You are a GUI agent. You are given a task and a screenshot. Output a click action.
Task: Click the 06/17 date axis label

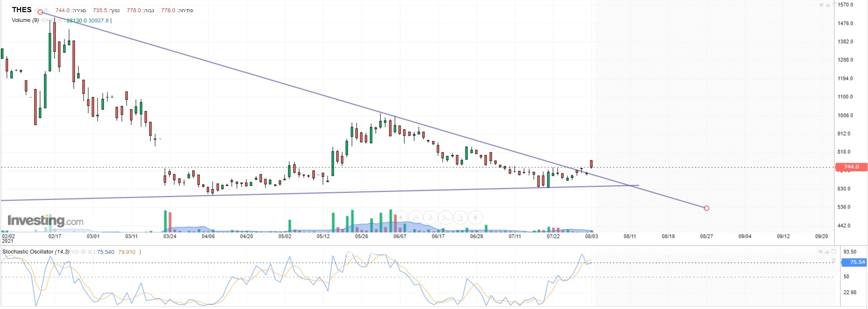[x=438, y=236]
